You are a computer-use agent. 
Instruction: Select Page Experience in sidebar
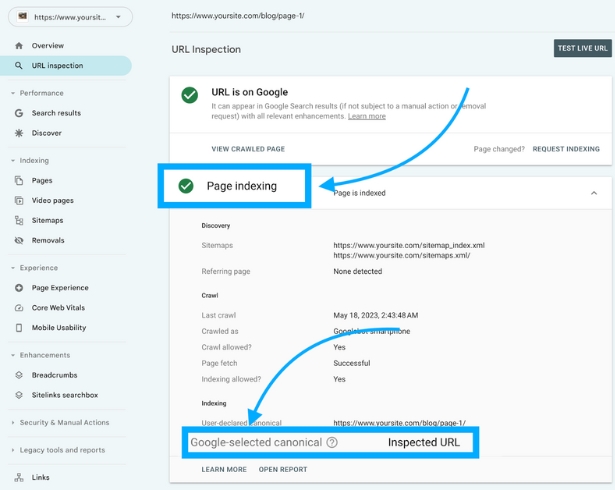pyautogui.click(x=60, y=288)
